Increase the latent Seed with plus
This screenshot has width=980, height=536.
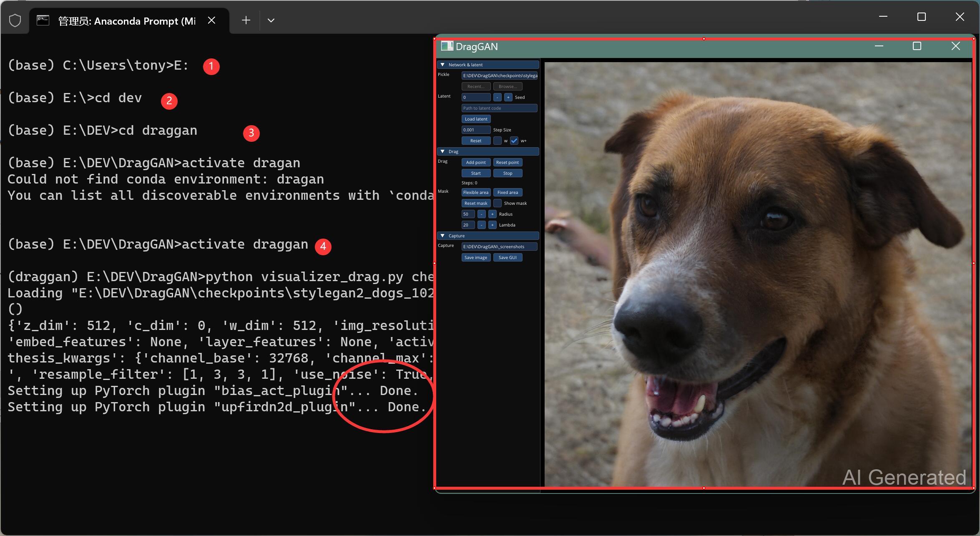coord(508,97)
